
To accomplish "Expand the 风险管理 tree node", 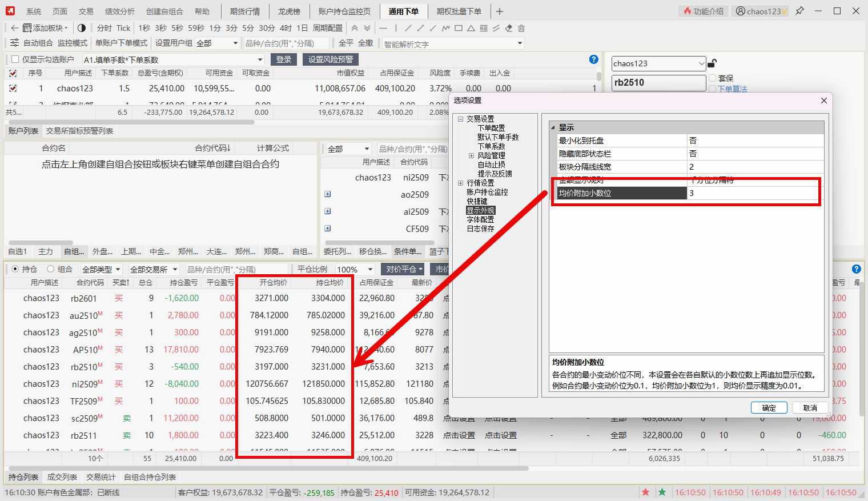I will (x=472, y=155).
